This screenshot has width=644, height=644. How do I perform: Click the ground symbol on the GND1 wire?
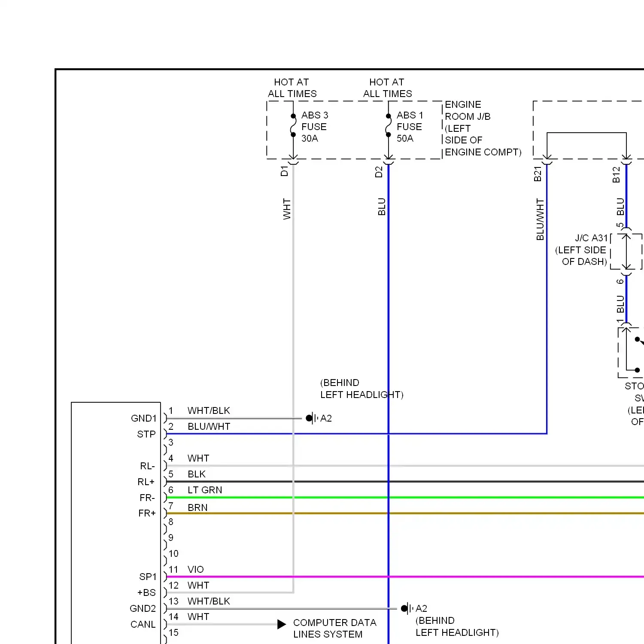click(312, 418)
